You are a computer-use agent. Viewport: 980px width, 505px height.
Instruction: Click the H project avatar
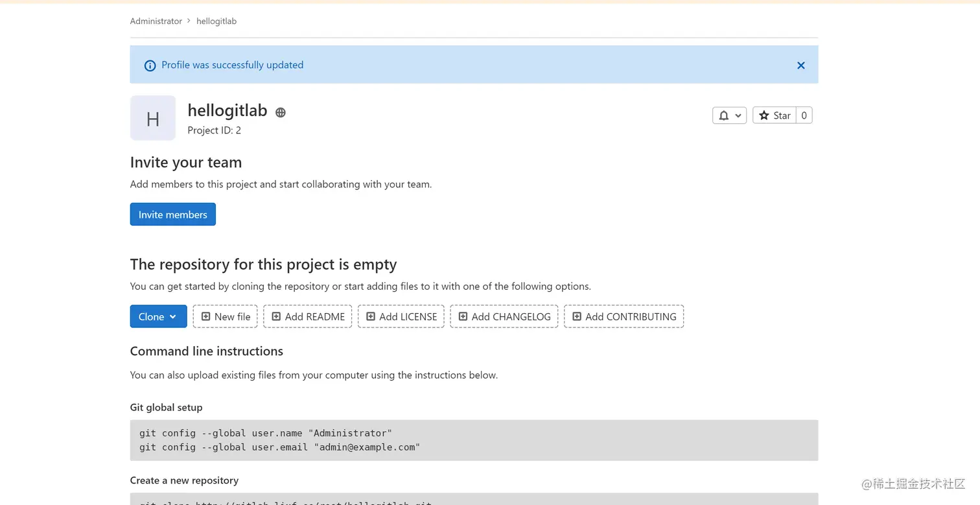click(153, 118)
